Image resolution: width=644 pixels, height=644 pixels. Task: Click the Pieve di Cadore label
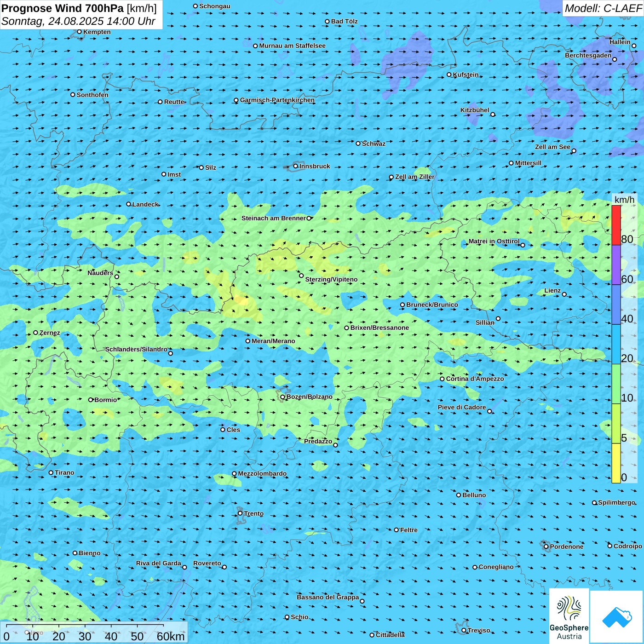[461, 407]
